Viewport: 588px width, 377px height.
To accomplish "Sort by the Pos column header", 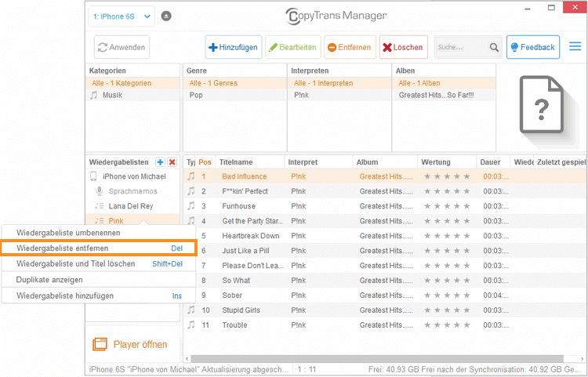I will [205, 162].
